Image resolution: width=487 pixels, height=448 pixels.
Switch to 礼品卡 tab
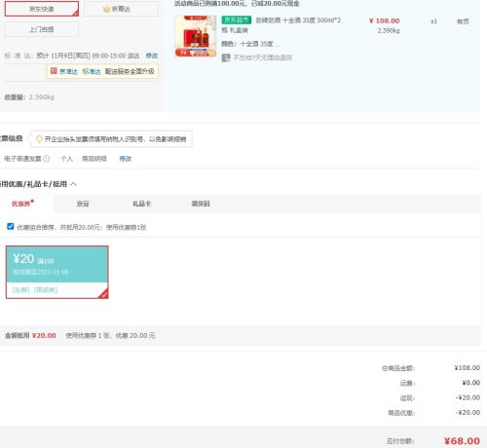[141, 204]
